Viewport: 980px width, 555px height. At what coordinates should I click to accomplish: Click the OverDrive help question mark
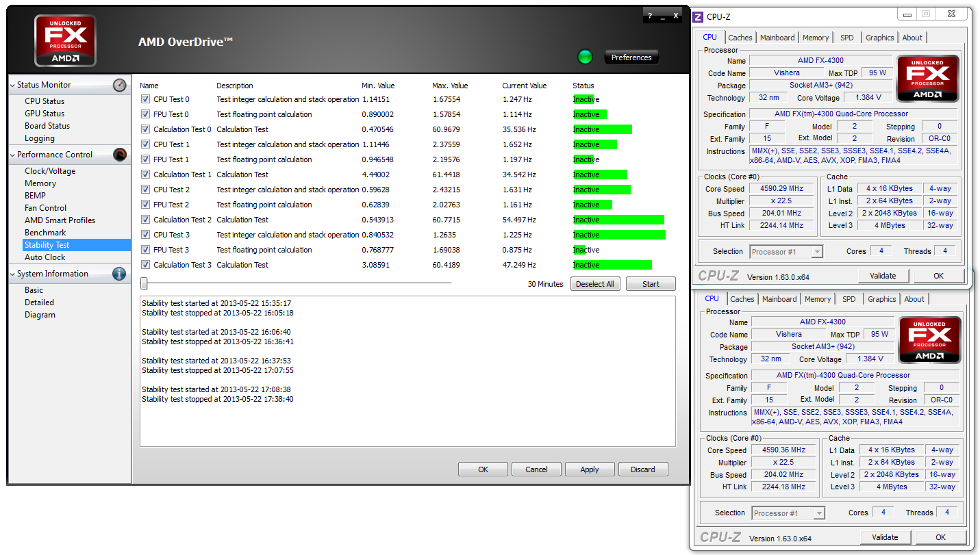[x=650, y=16]
